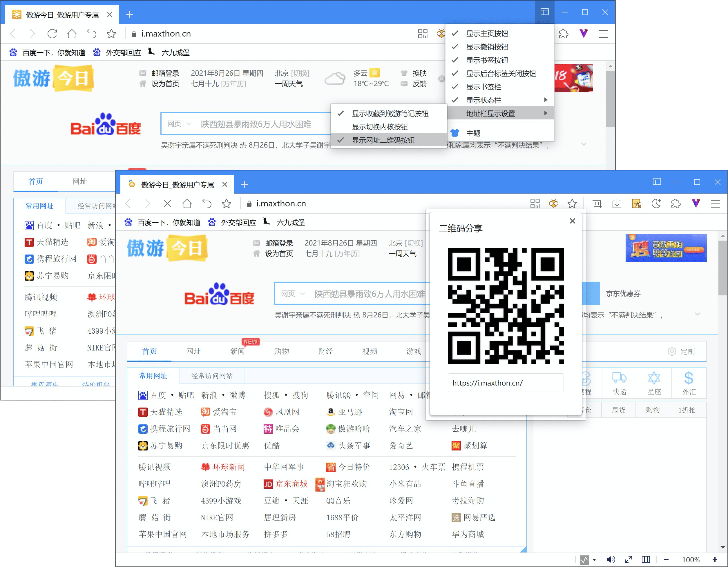Toggle 显示网址二维码按钮 option
This screenshot has width=728, height=567.
coord(389,140)
